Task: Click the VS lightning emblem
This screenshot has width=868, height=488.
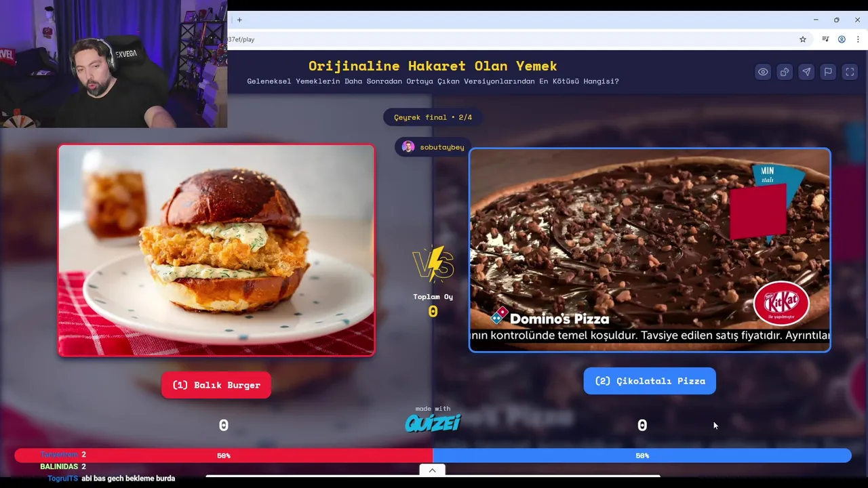Action: point(433,264)
